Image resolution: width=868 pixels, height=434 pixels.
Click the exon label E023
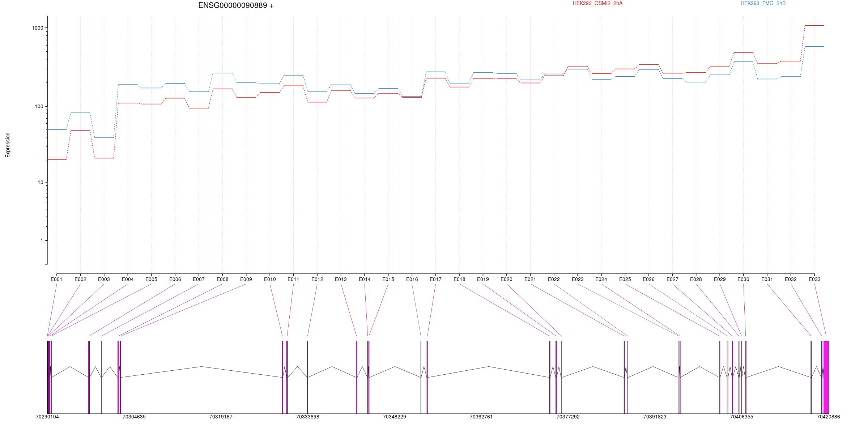[x=578, y=279]
